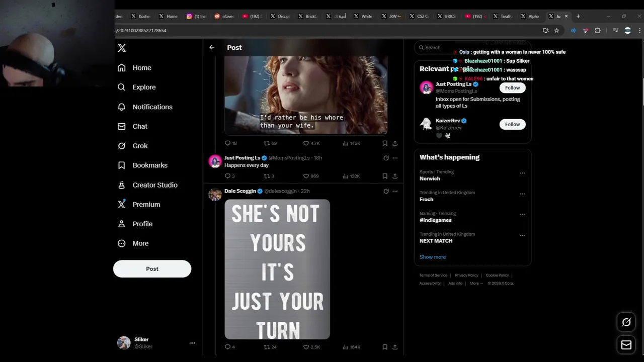The height and width of the screenshot is (362, 644).
Task: Like Dale Scoggin post with 2.5K likes
Action: point(306,347)
